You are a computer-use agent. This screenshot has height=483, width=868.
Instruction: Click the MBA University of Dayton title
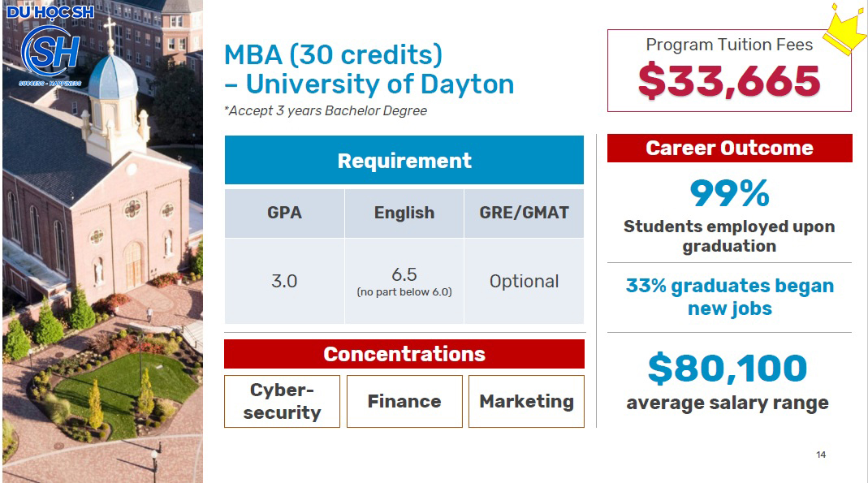coord(369,69)
